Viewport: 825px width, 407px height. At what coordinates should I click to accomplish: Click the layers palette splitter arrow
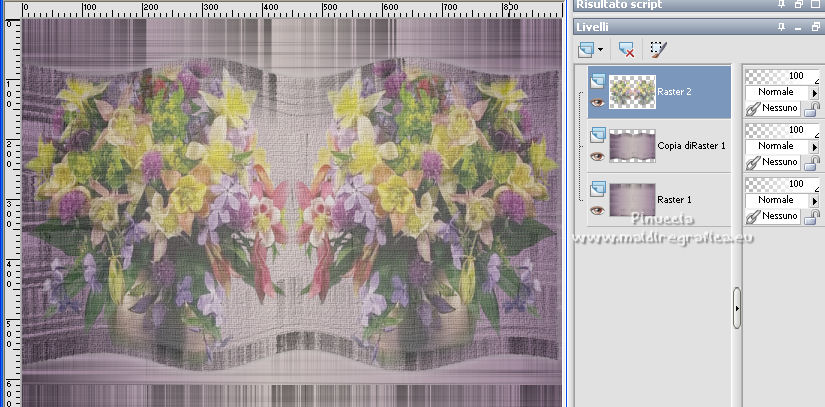737,308
